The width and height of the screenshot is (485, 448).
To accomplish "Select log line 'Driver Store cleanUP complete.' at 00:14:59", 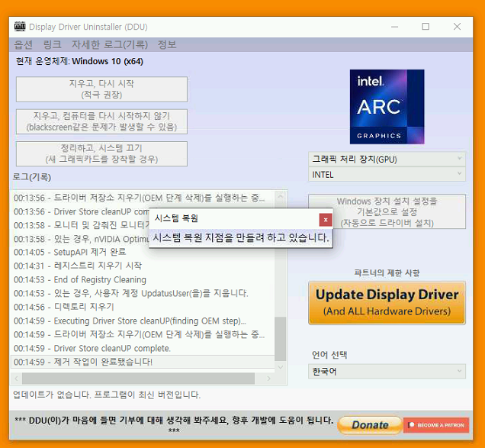I will (143, 348).
